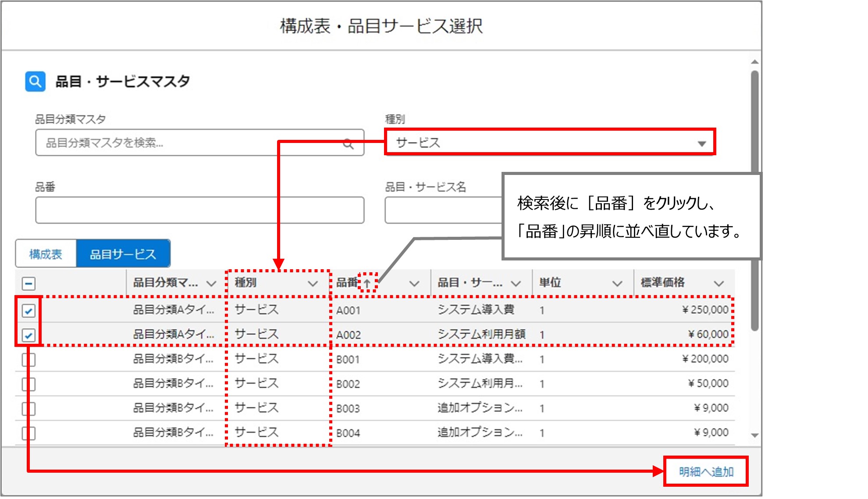
Task: Open the 単位 column menu chevron
Action: pyautogui.click(x=617, y=284)
